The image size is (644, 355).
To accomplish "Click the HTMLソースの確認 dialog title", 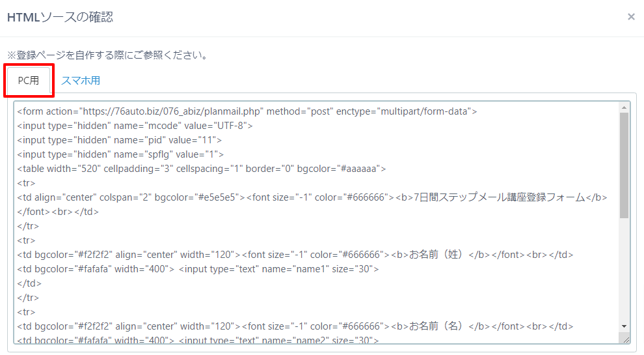I will [60, 18].
